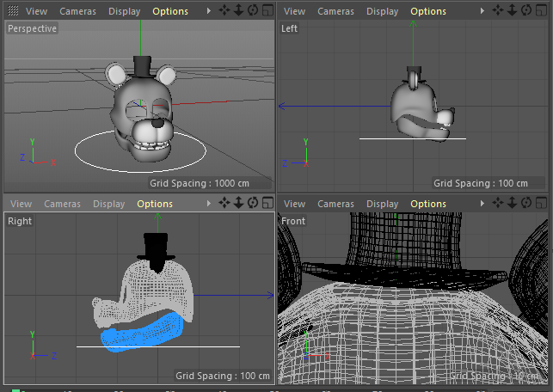This screenshot has height=392, width=553.
Task: Click green Y-axis arrowhead in Left viewport
Action: pyautogui.click(x=414, y=24)
